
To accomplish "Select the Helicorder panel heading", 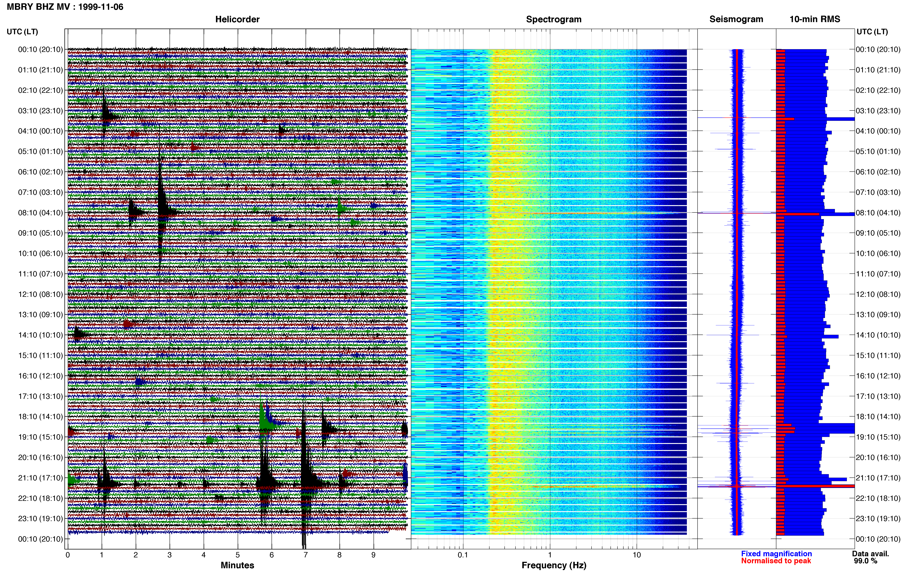I will 237,19.
